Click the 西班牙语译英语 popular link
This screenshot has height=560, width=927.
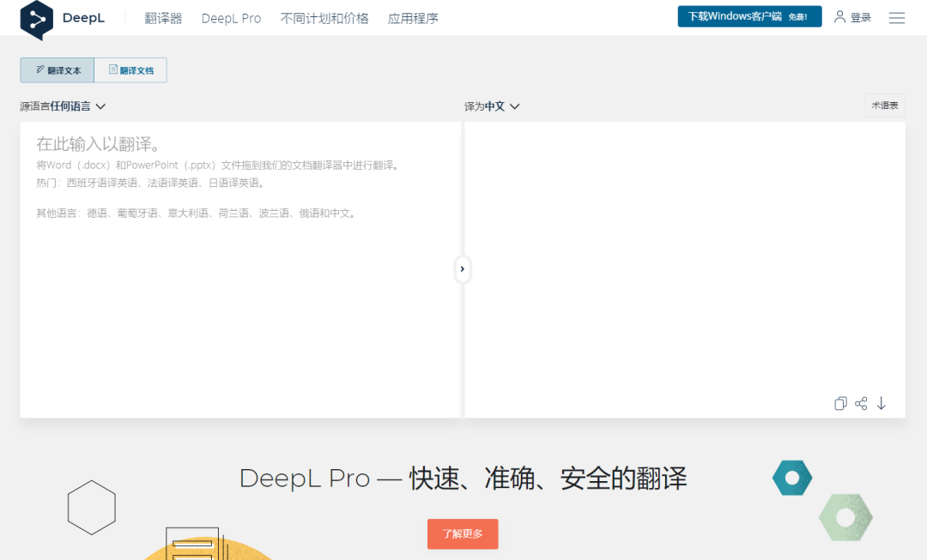coord(102,184)
